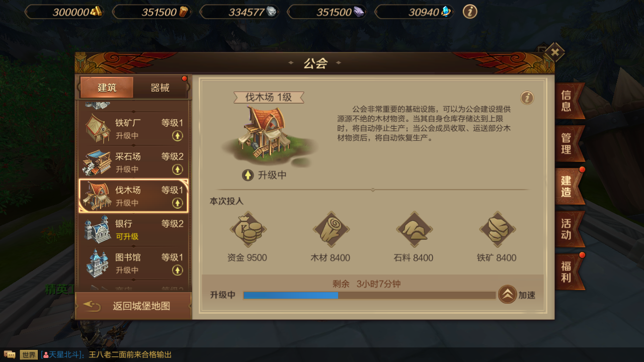Open the 福利 side tab
This screenshot has height=362, width=644.
coord(569,272)
